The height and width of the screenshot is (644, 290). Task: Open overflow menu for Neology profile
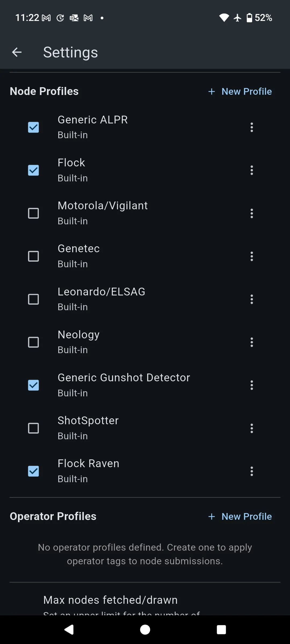[252, 342]
